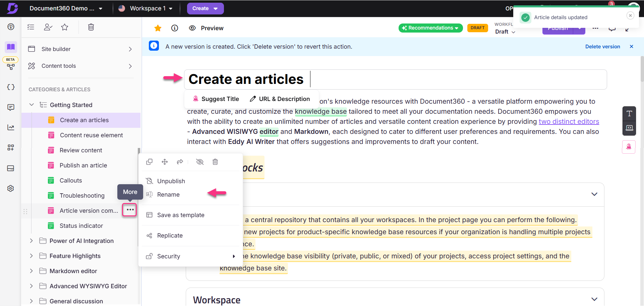Viewport: 644px width, 306px height.
Task: Choose Save as template menu item
Action: [x=190, y=215]
